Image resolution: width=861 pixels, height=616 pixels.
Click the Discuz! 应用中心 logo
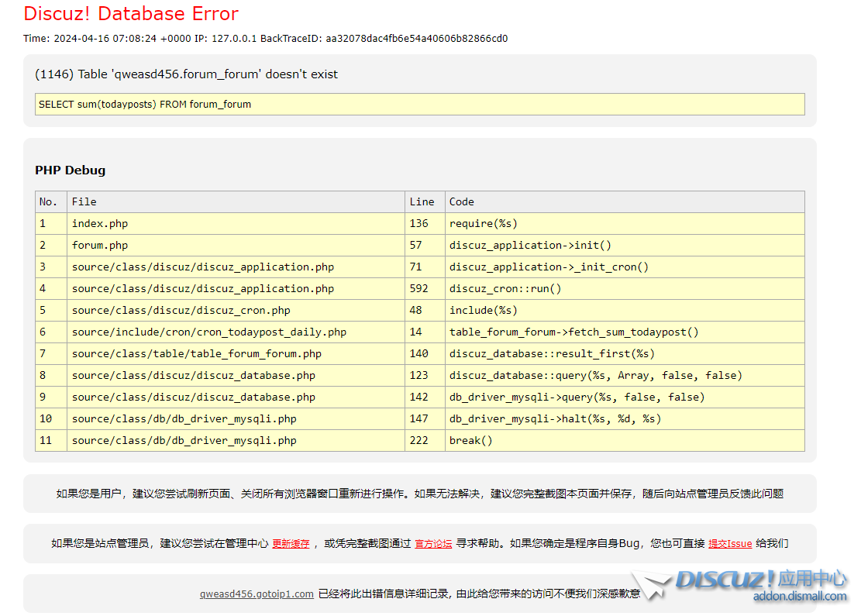760,580
